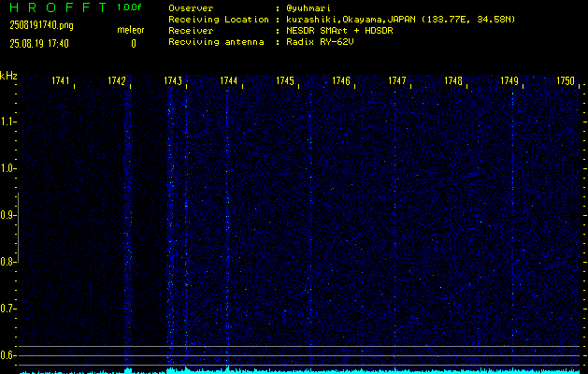Screen dimensions: 588x374
Task: Click the Receiving Location label
Action: (219, 20)
